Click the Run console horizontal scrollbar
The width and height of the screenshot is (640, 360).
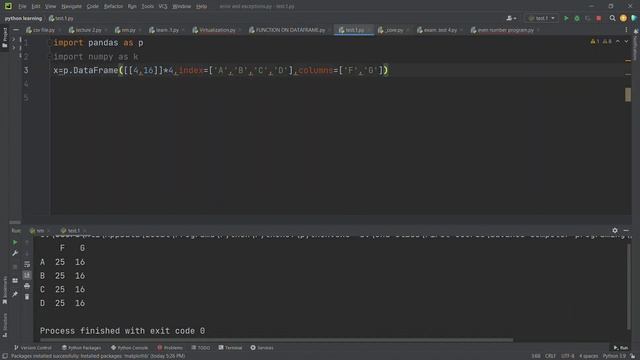tap(276, 340)
